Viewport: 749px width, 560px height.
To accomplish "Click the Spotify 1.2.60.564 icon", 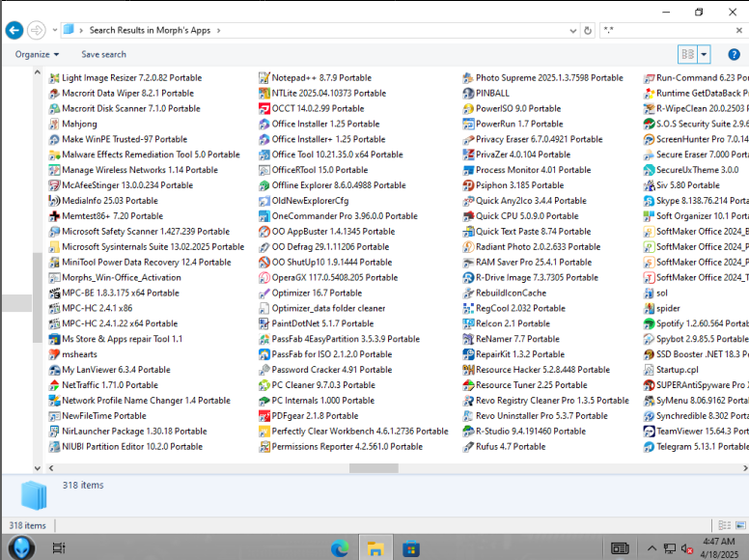I will [649, 323].
